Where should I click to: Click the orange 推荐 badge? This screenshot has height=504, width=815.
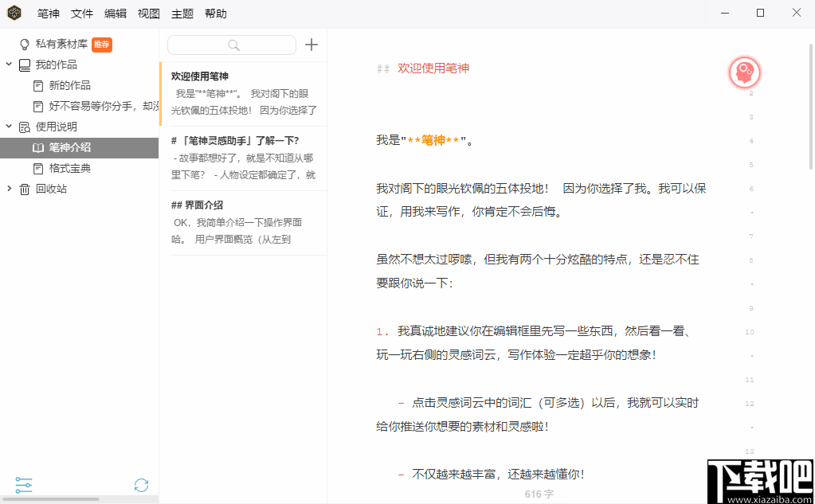(102, 45)
